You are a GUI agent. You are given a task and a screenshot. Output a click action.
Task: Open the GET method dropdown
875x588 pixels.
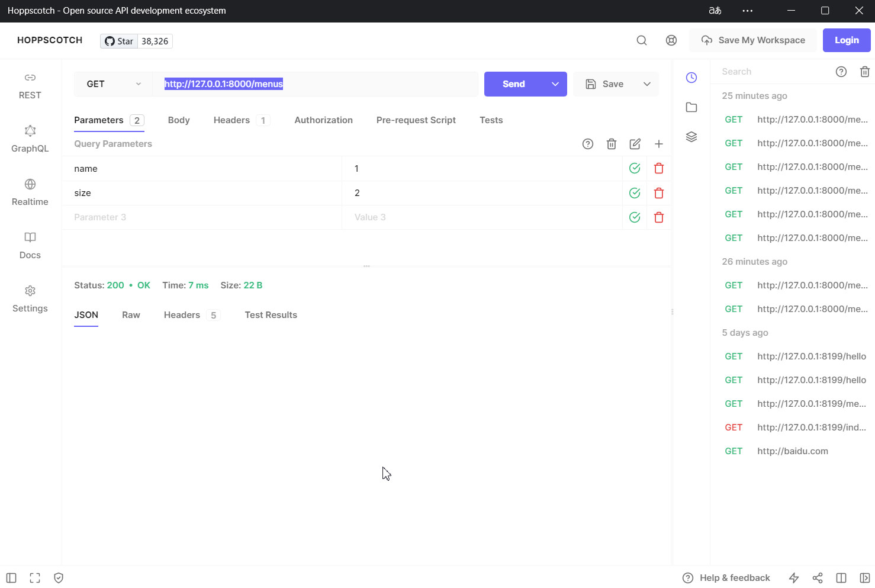pyautogui.click(x=114, y=84)
